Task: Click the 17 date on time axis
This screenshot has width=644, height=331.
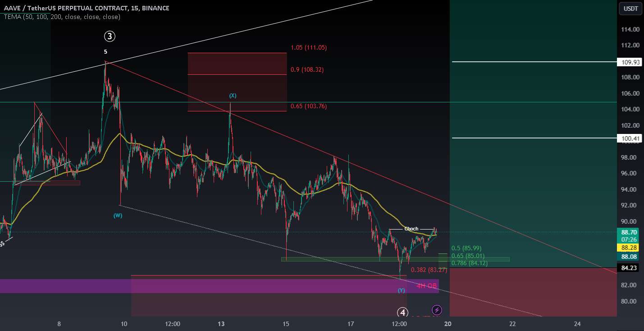Action: tap(351, 324)
